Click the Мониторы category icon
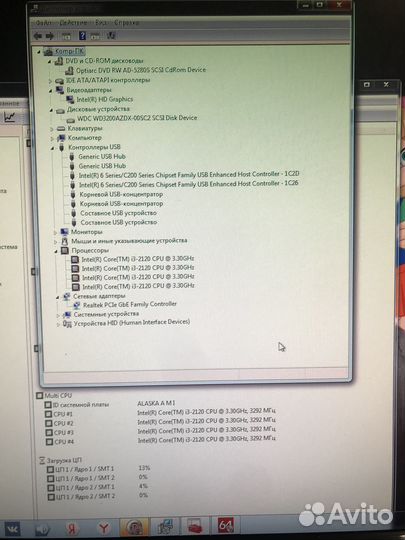Image resolution: width=405 pixels, height=540 pixels. [64, 232]
